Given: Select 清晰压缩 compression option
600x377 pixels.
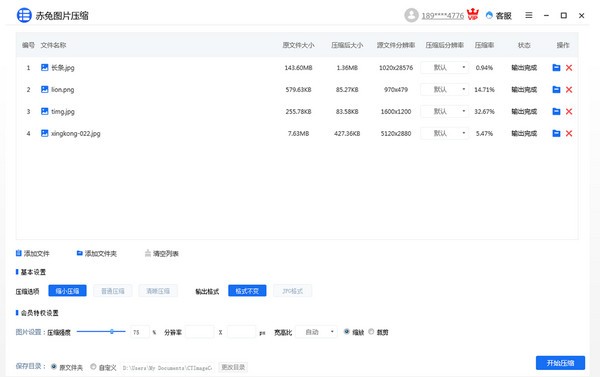Looking at the screenshot, I should [x=158, y=291].
